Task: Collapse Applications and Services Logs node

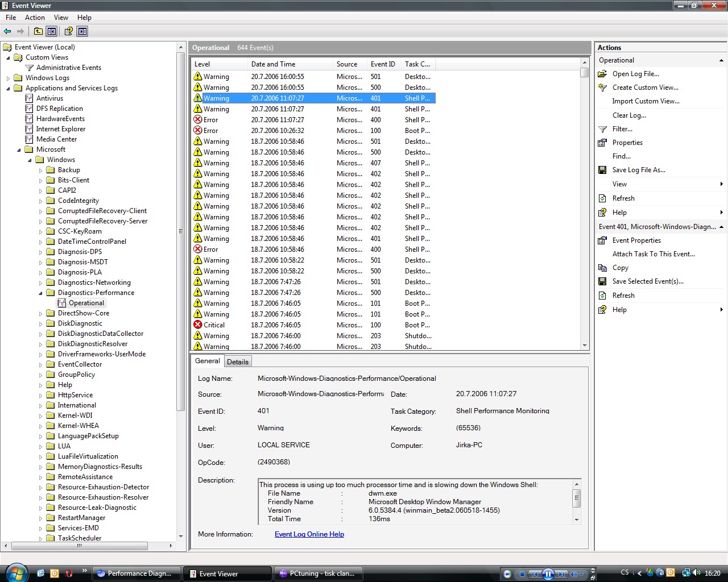Action: pos(8,88)
